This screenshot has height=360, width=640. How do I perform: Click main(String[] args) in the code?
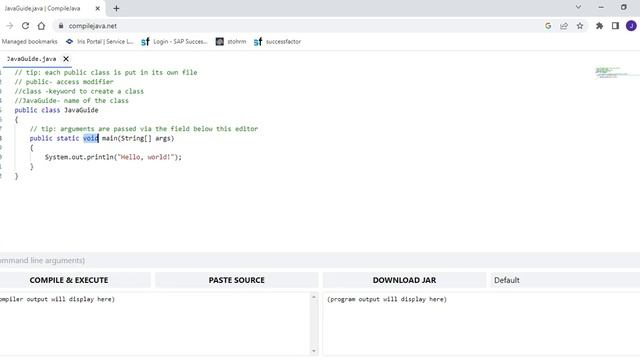click(138, 138)
